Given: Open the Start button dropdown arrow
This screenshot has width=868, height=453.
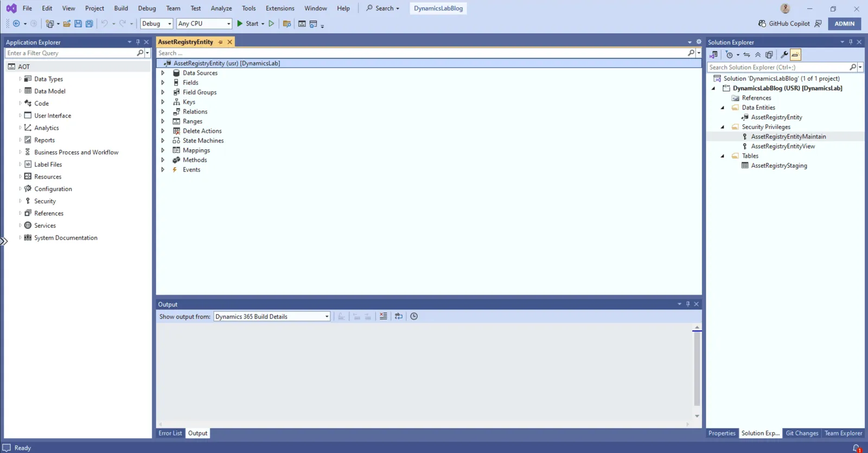Looking at the screenshot, I should (x=263, y=24).
